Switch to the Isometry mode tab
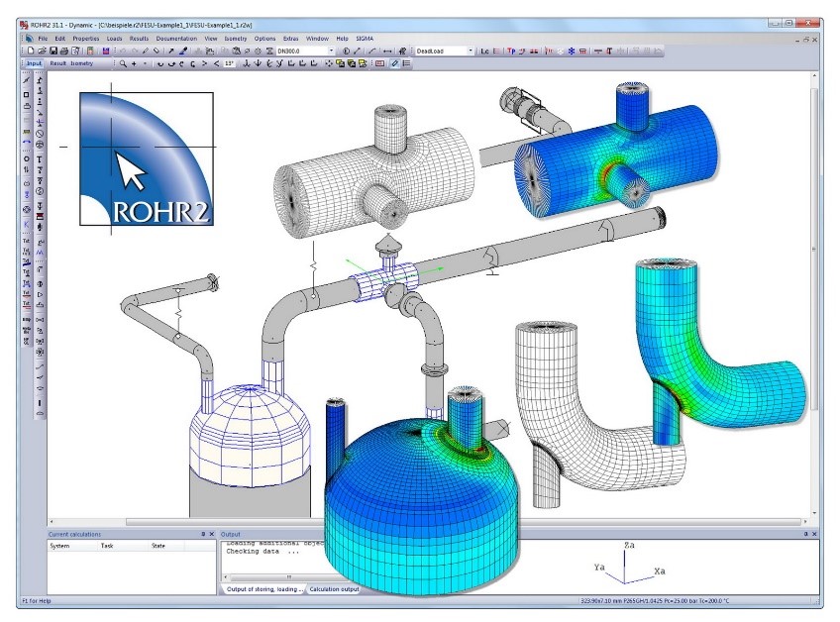This screenshot has height=622, width=840. (82, 63)
